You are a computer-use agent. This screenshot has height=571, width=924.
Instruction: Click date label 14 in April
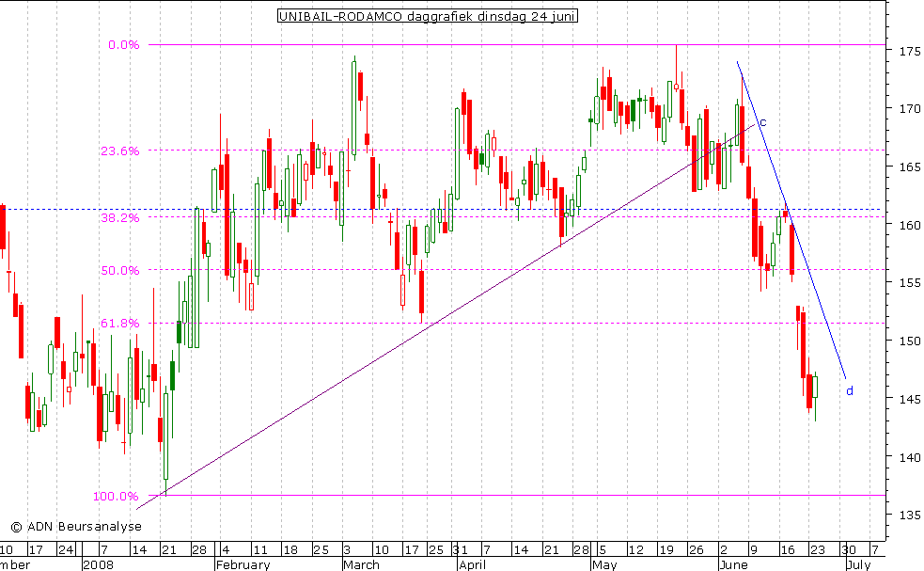[521, 550]
